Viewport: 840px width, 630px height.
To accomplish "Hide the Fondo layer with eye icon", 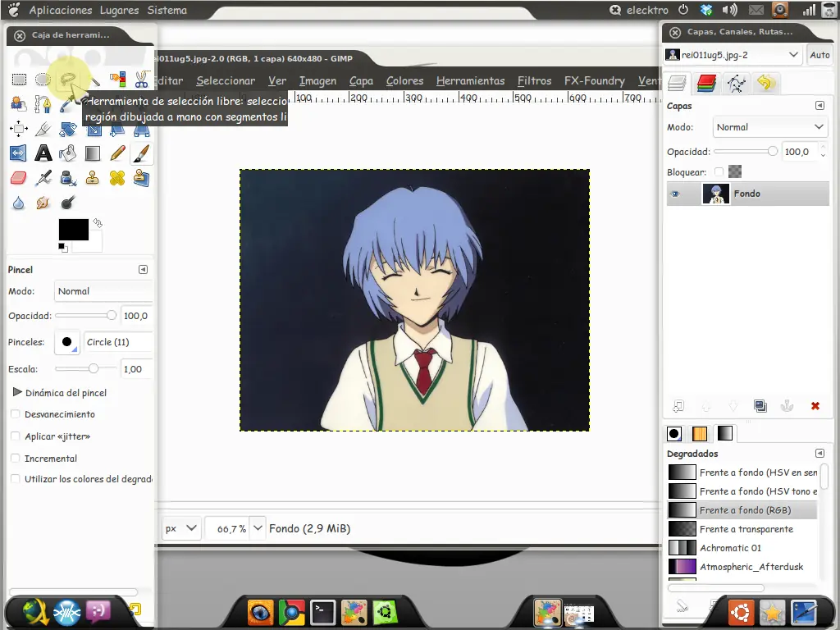I will (x=675, y=194).
